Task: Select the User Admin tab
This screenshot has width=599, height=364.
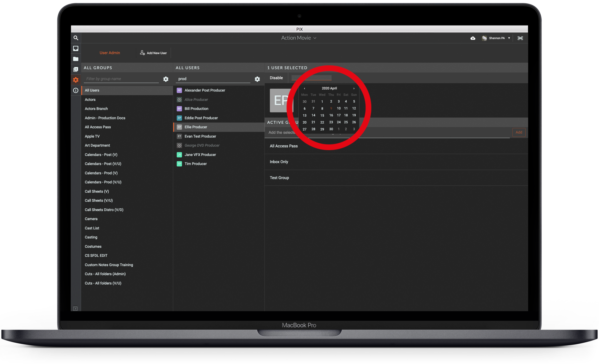Action: 110,53
